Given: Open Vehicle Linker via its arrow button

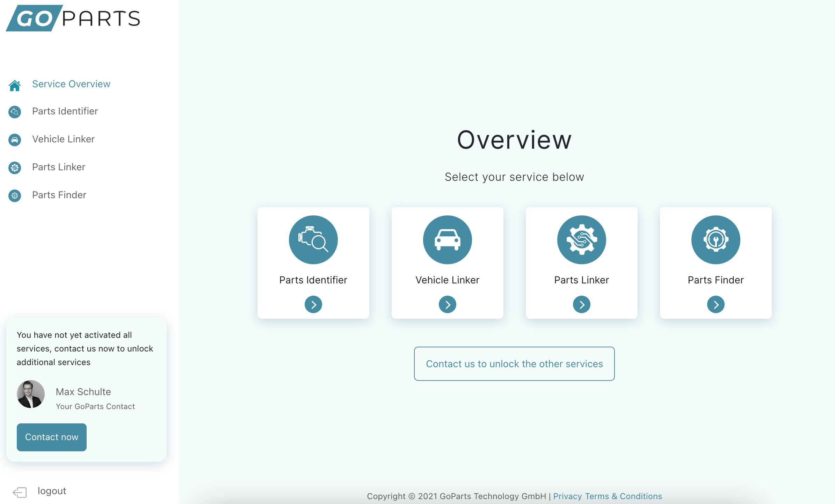Looking at the screenshot, I should pos(448,304).
